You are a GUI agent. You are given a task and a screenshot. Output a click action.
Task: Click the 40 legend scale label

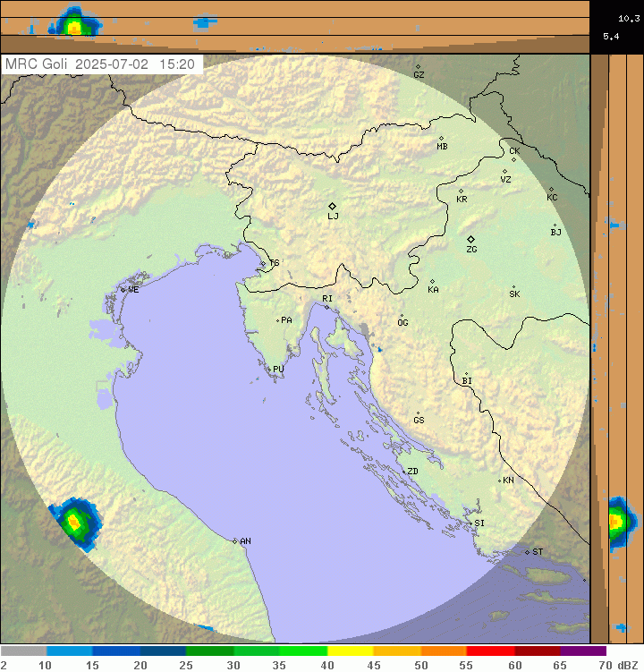coord(327,665)
